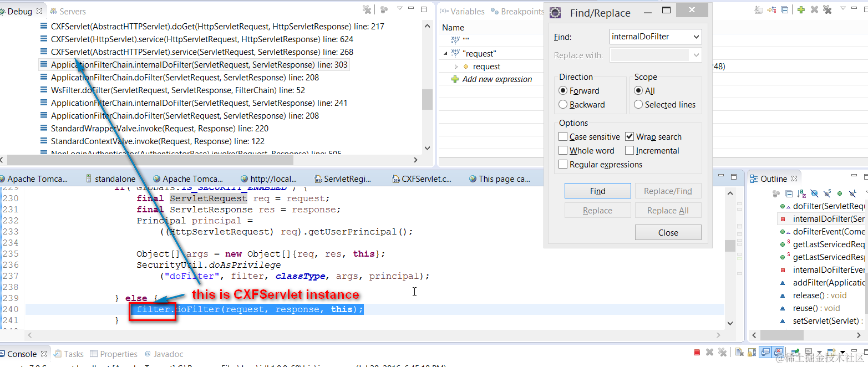This screenshot has height=367, width=868.
Task: Select CXFServlet doGet line 217 stack frame
Action: coord(212,27)
